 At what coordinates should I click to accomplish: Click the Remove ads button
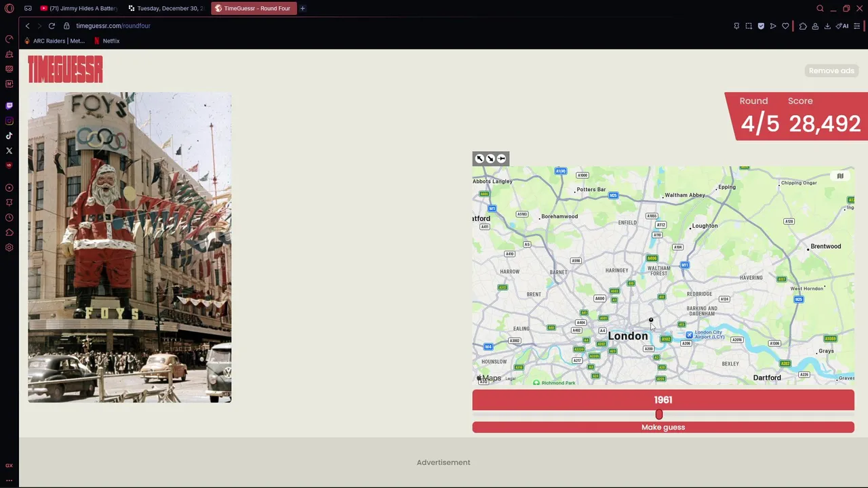click(831, 70)
